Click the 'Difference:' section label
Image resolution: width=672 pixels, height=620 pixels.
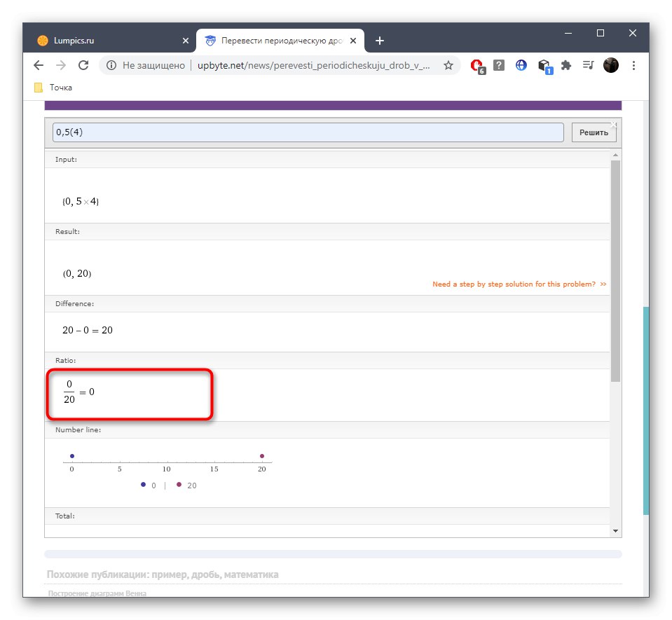tap(74, 303)
